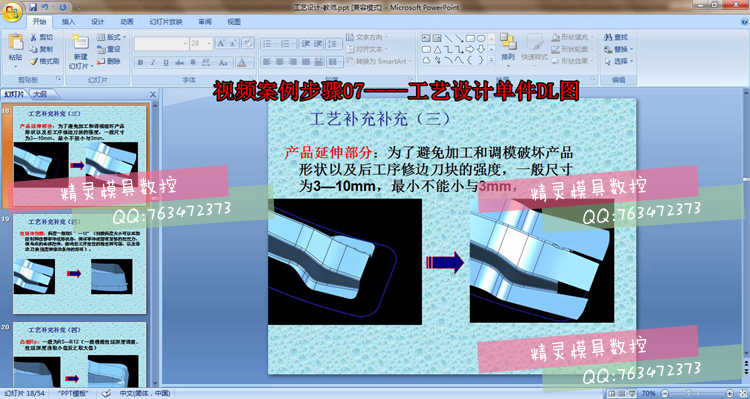Redo action in quick access toolbar

coord(63,7)
